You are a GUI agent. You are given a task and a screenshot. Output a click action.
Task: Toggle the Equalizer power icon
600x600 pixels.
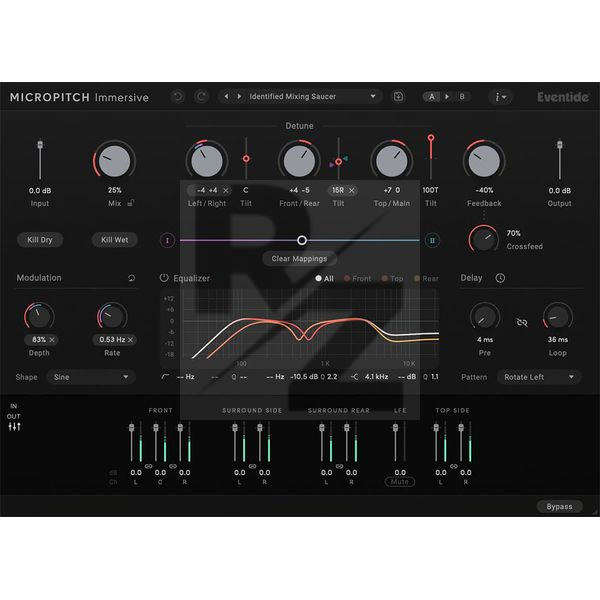coord(164,278)
